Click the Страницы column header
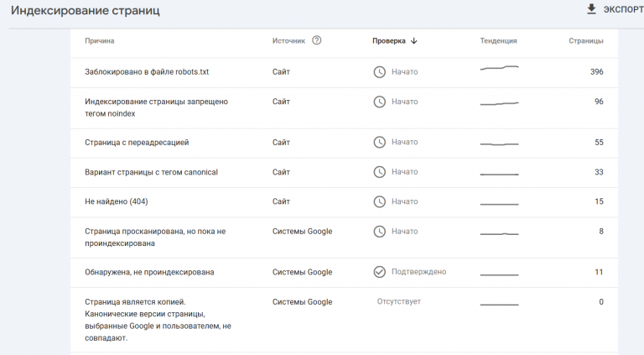644x355 pixels. pyautogui.click(x=585, y=40)
